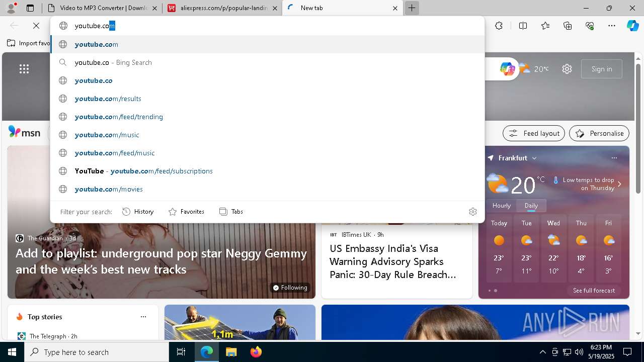Open the Windows notification center
The height and width of the screenshot is (362, 644).
coord(627,352)
